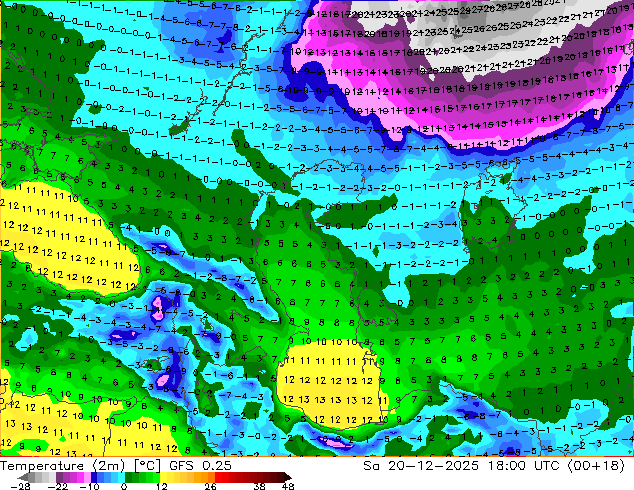Click the "(00+18)" forecast offset text
Screen dimensions: 634x490
[596, 466]
